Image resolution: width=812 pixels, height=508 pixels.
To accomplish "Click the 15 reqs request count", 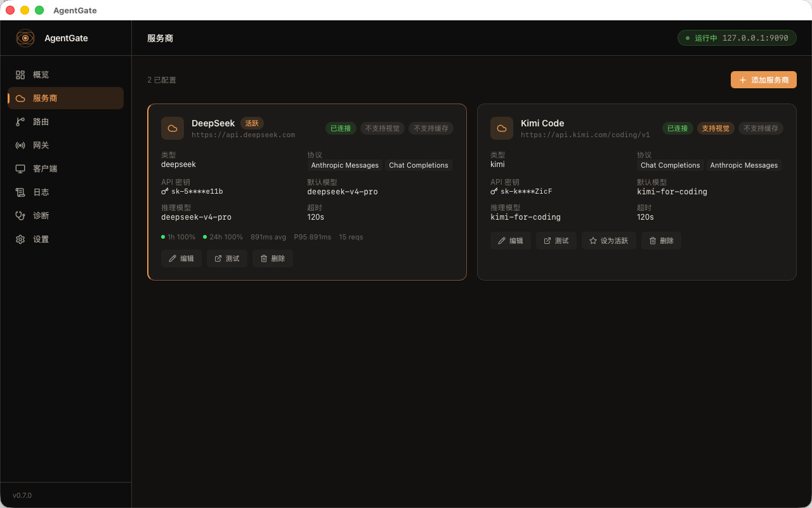I will [351, 237].
